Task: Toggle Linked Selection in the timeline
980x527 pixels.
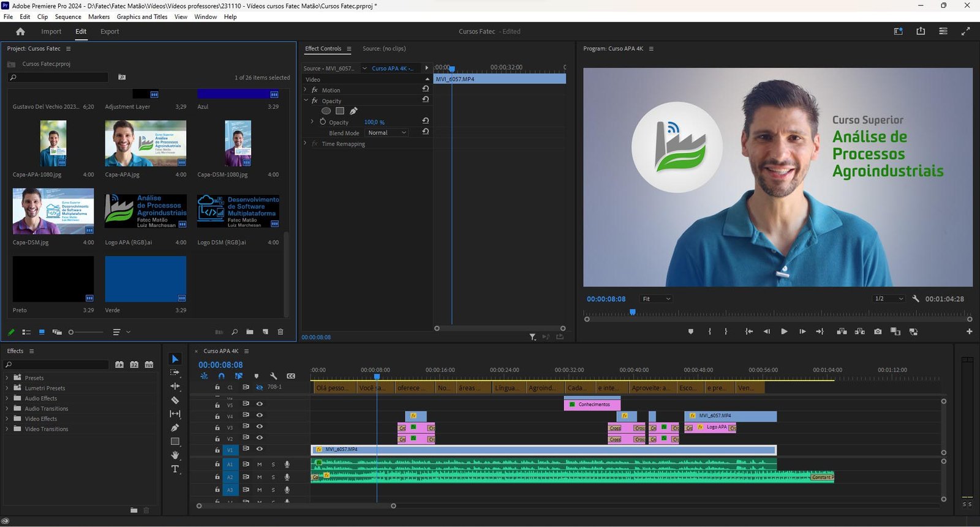Action: 239,376
